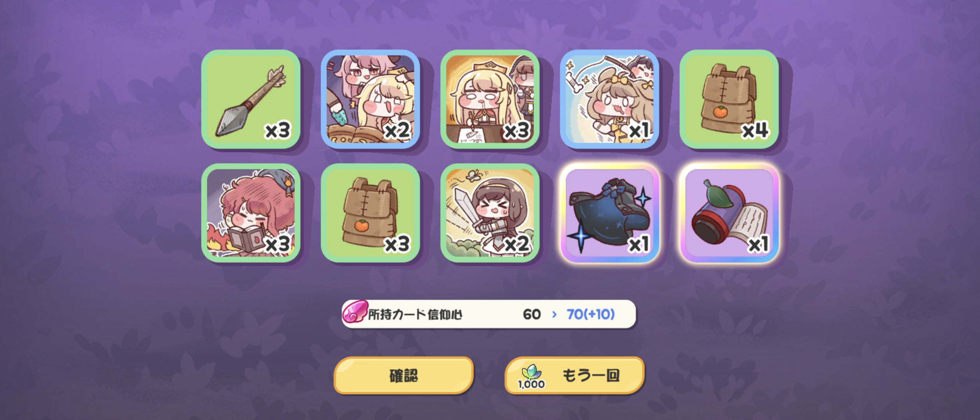Select the girl chasing bone card

609,99
